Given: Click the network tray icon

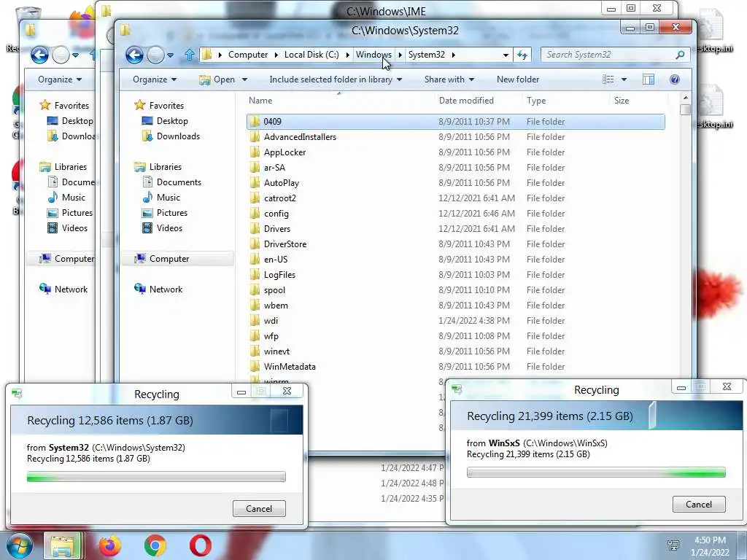Looking at the screenshot, I should (x=673, y=545).
